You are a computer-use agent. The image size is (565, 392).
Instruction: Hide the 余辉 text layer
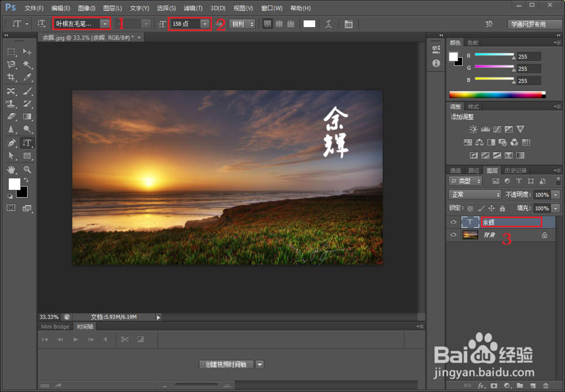pos(453,222)
